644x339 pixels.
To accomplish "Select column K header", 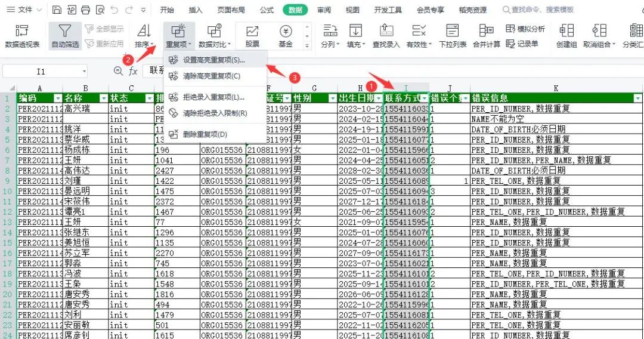I will point(556,88).
